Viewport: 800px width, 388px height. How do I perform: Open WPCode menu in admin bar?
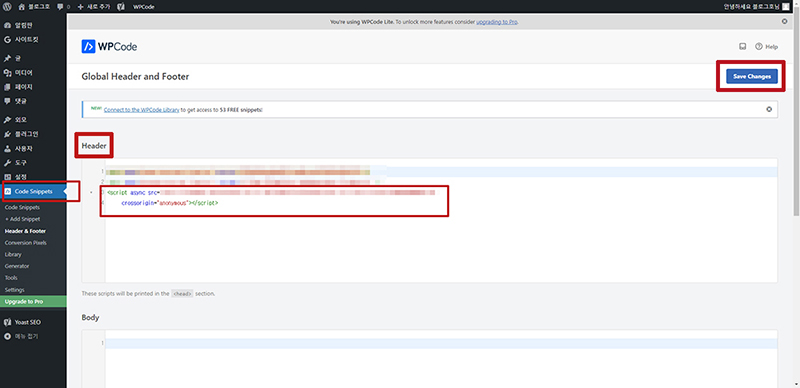[x=143, y=7]
